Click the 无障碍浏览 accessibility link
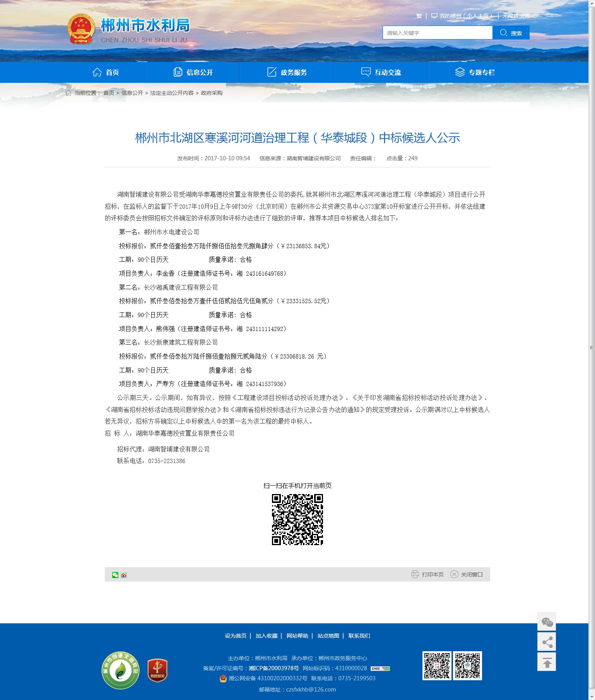 pos(516,16)
